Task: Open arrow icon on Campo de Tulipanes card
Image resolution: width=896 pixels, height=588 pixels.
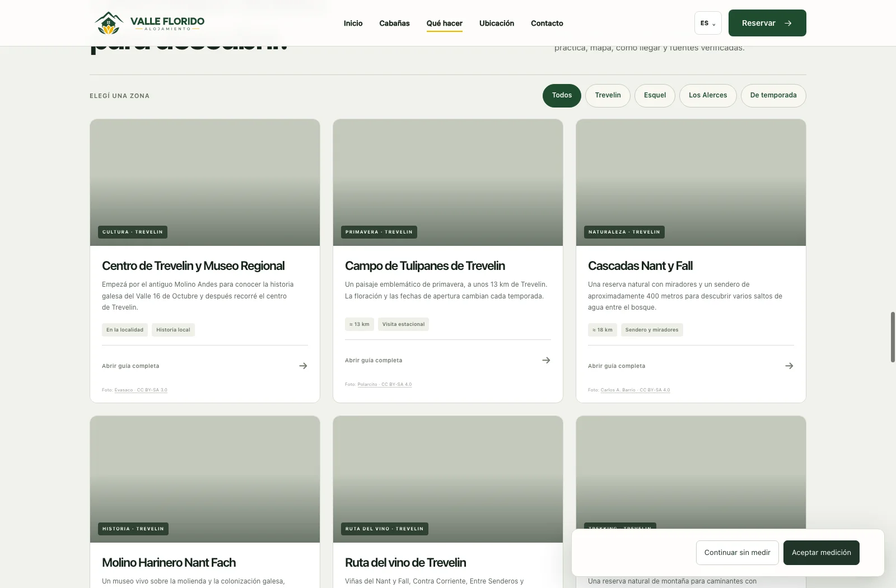Action: click(x=546, y=360)
